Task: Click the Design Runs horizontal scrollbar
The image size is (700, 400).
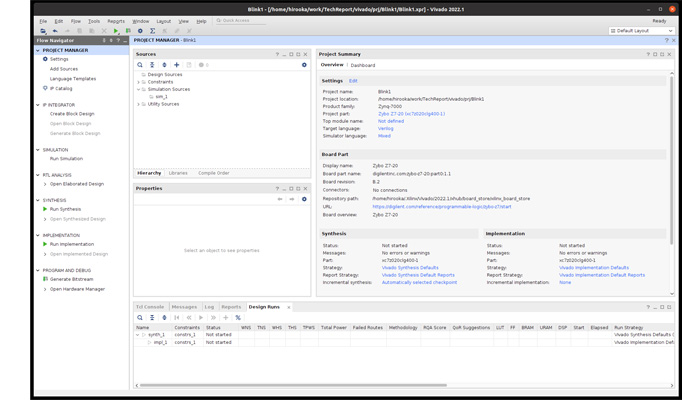Action: click(293, 385)
